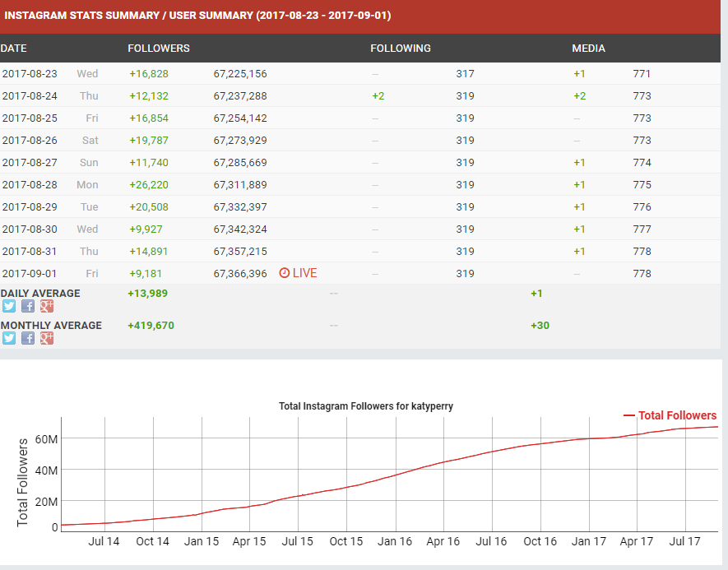Share daily average on Google Plus
Screen dimensions: 728x570
47,306
